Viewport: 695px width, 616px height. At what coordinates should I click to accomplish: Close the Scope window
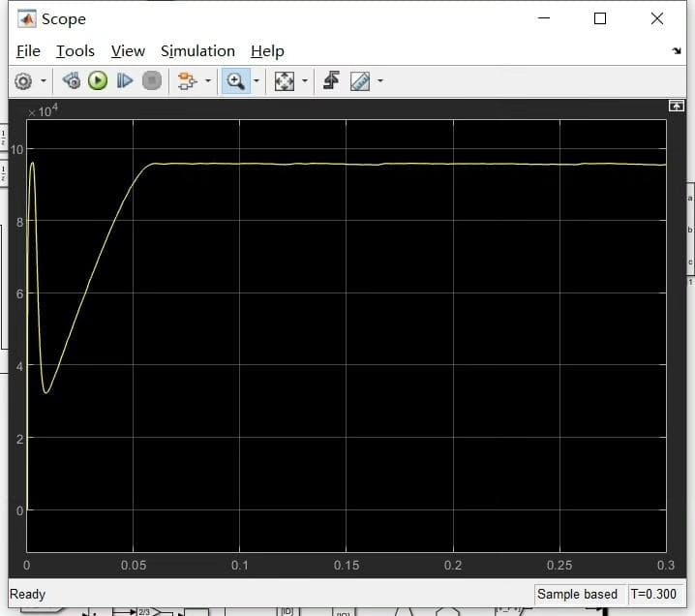(x=657, y=18)
